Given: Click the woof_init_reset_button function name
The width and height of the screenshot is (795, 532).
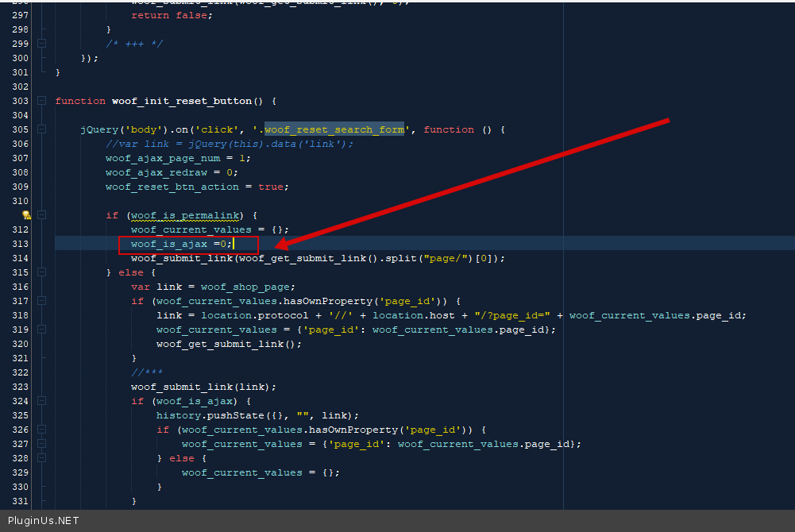Looking at the screenshot, I should [x=182, y=101].
